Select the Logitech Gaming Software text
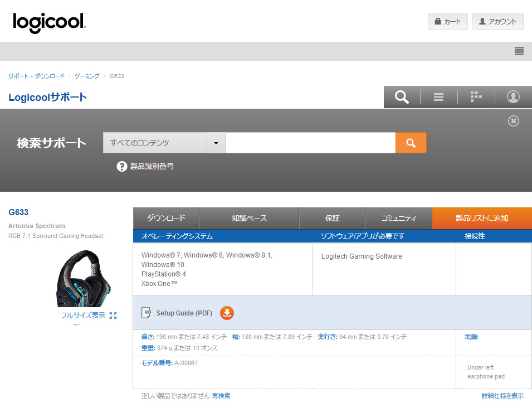This screenshot has width=532, height=403. click(362, 256)
